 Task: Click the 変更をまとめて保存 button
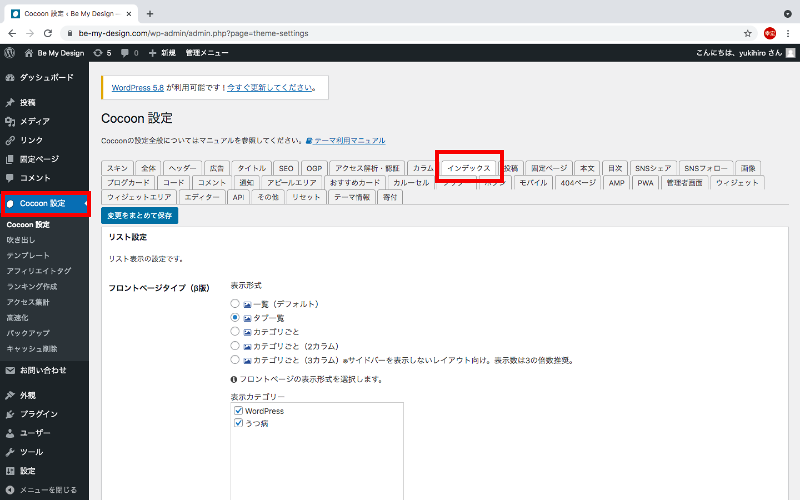(x=140, y=215)
